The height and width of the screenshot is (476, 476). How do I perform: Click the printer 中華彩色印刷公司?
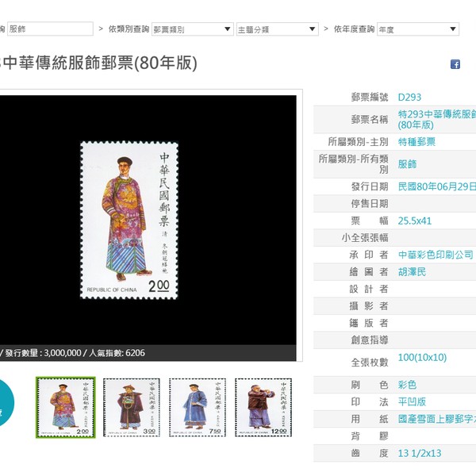point(436,255)
